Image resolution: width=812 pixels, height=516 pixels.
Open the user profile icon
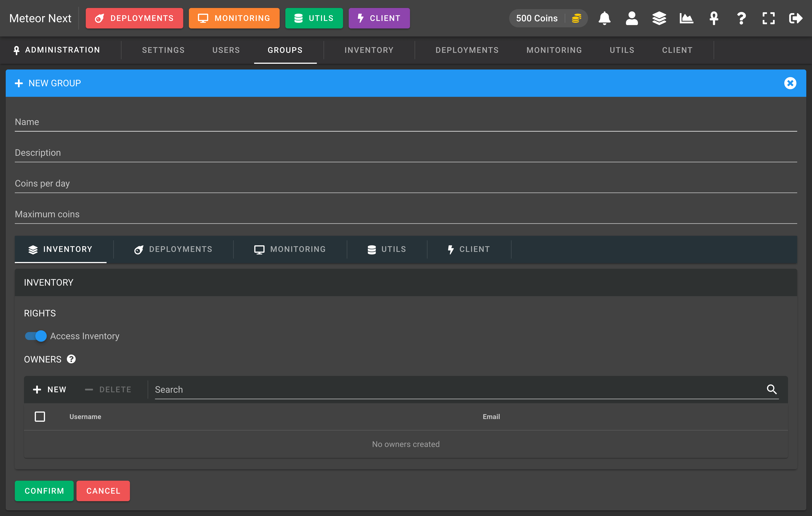632,18
